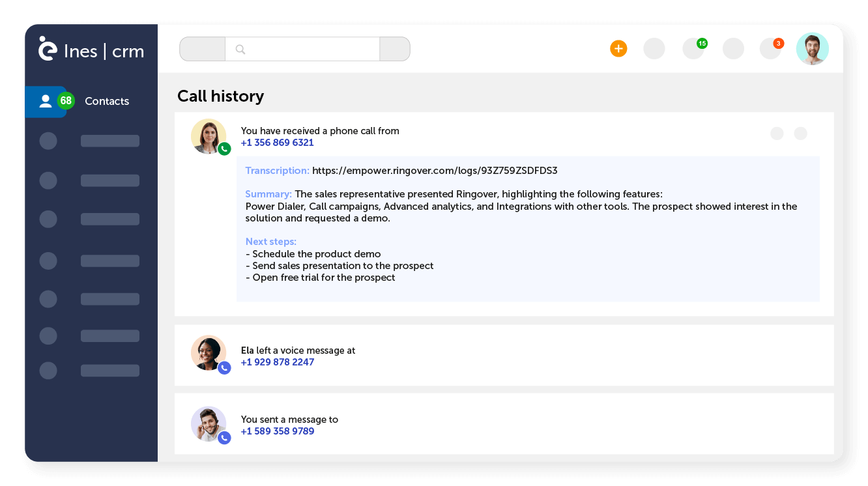Select the blue call icon on the last contact avatar
Image resolution: width=868 pixels, height=486 pixels.
tap(224, 438)
